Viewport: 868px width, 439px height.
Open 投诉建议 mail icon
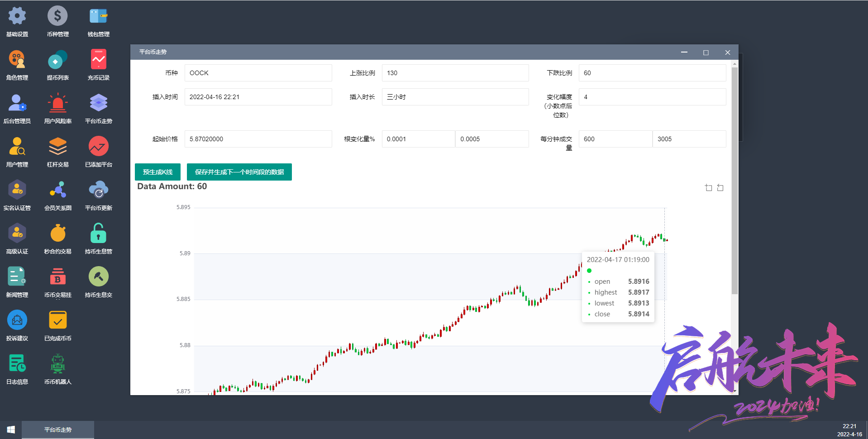tap(17, 320)
